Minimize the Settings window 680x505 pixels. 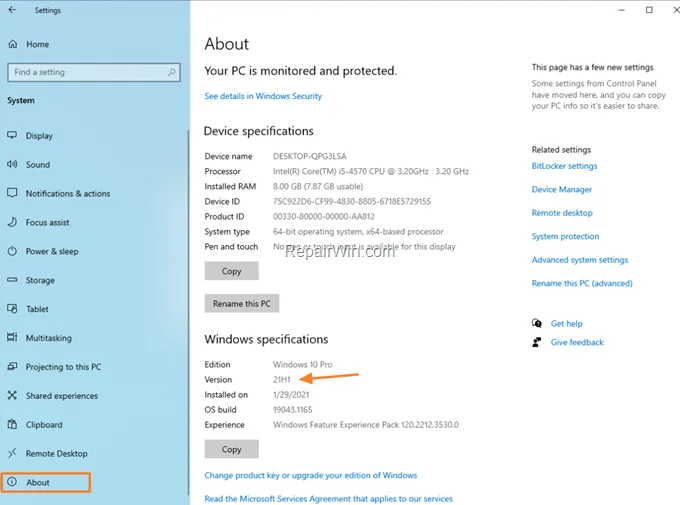(621, 10)
